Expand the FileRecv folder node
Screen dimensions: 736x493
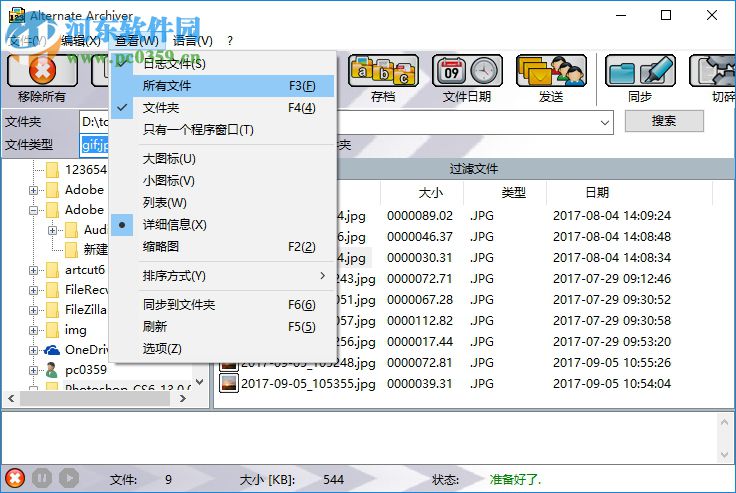(33, 290)
